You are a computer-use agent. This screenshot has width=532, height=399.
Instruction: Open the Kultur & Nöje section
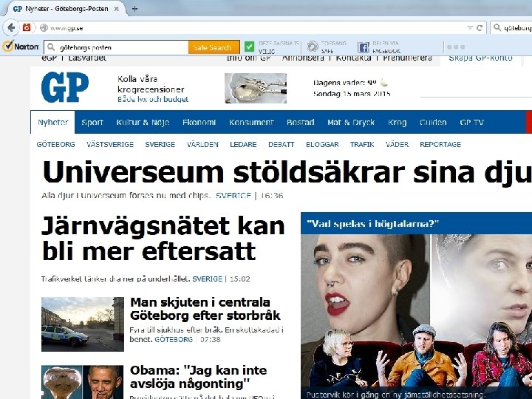coord(143,122)
